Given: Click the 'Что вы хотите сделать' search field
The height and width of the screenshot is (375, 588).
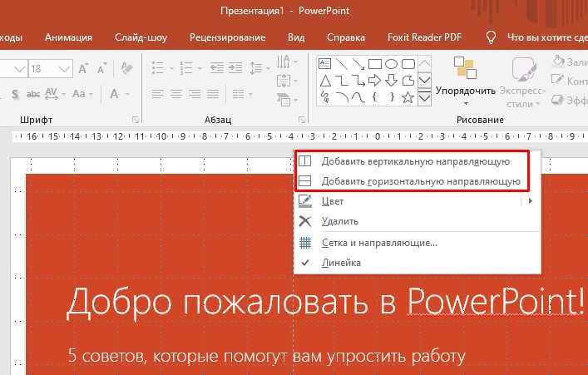Looking at the screenshot, I should [x=541, y=37].
